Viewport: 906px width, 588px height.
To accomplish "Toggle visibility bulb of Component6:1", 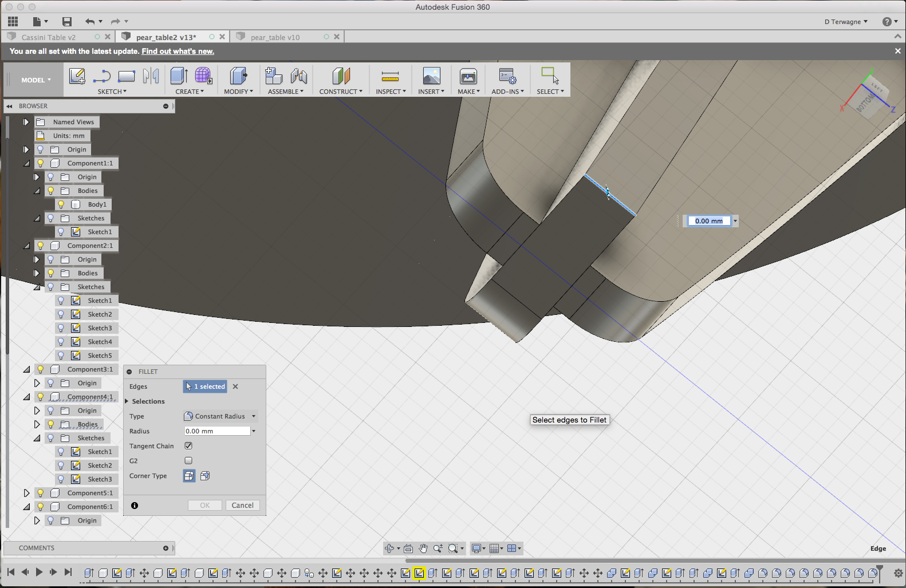I will pyautogui.click(x=40, y=507).
